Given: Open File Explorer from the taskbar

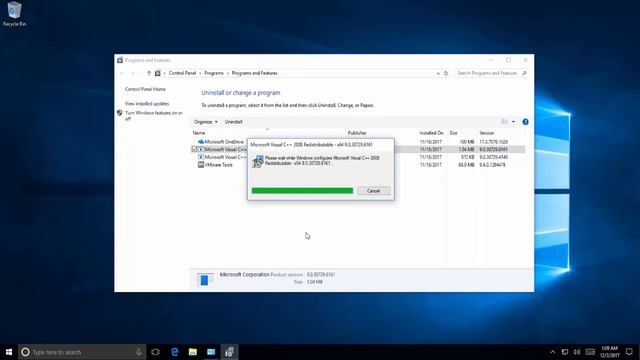Looking at the screenshot, I should (193, 352).
